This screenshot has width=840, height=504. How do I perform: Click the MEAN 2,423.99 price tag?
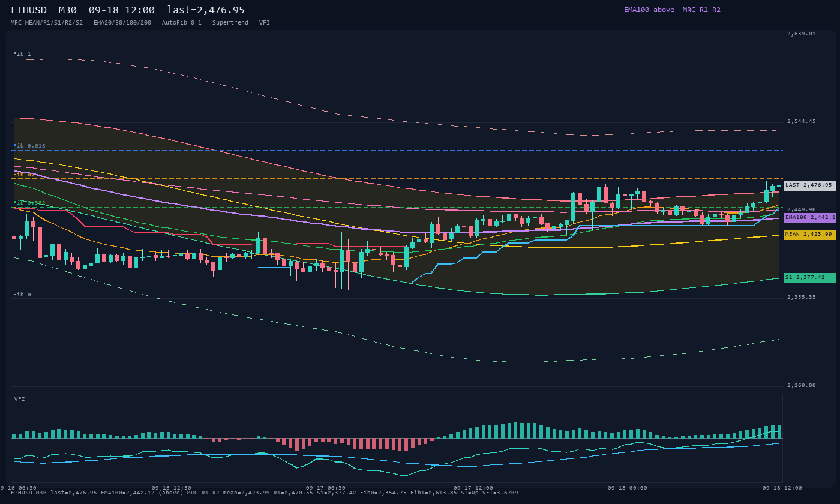(809, 235)
